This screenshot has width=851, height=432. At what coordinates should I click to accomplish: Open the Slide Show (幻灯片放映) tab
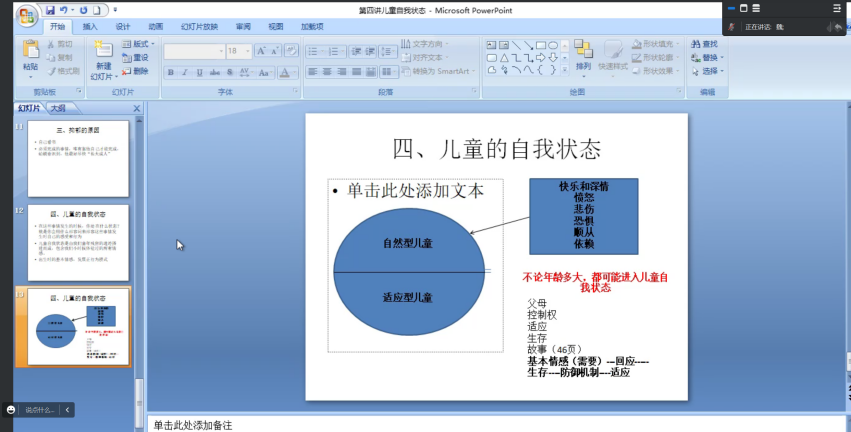199,27
